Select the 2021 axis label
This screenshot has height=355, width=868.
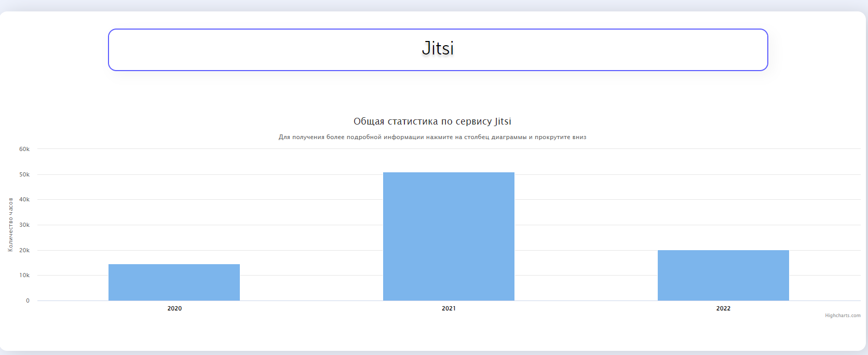(x=449, y=308)
